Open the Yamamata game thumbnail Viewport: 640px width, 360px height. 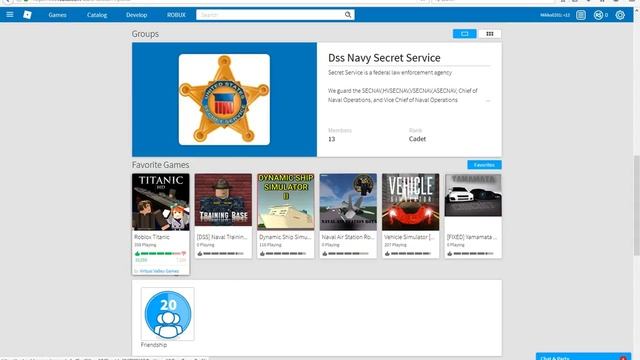point(473,195)
